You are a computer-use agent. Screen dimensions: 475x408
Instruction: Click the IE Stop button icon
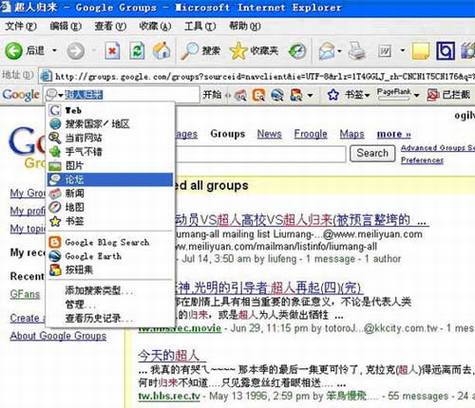click(112, 51)
